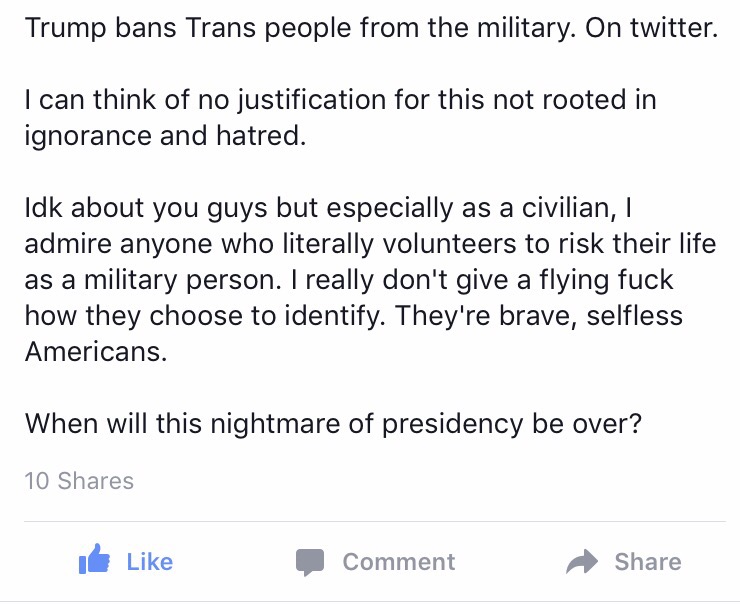Click the "admire anyone who literally volunteers" line
Screen dimensions: 740x604
370,243
